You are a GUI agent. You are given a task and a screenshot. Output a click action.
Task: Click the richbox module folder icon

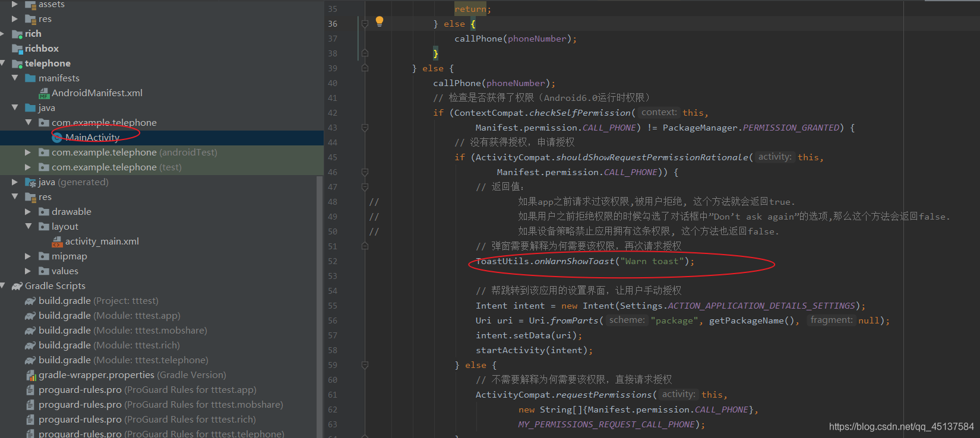(x=17, y=49)
